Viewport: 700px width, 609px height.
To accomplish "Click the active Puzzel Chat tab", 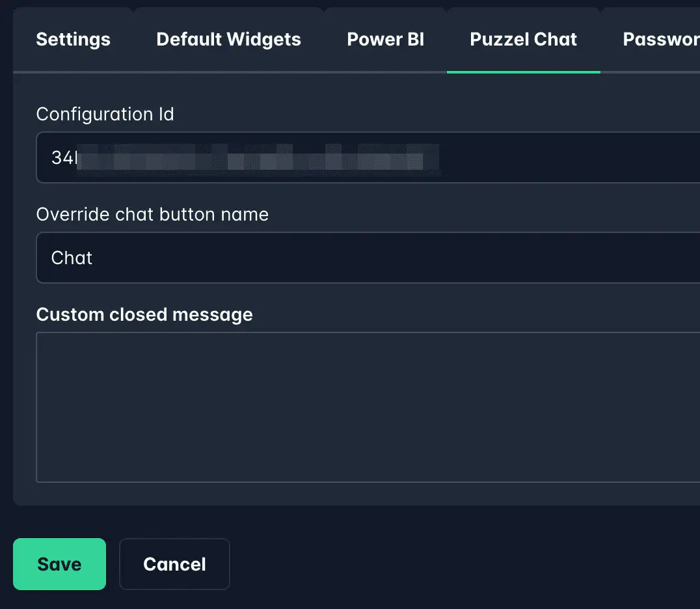I will point(523,39).
